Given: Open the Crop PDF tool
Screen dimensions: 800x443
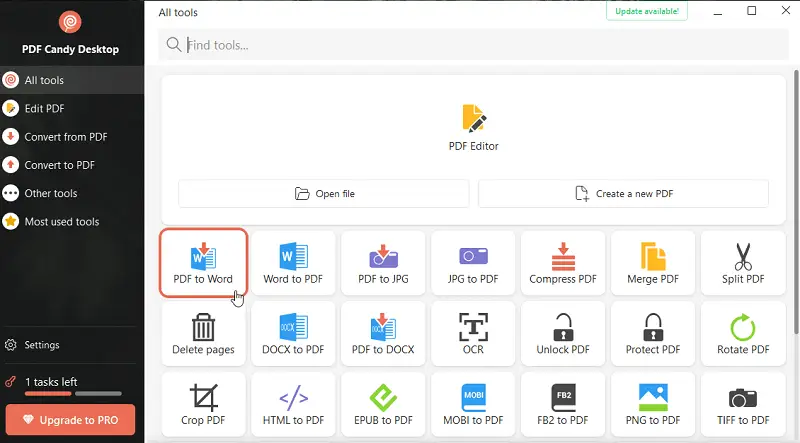Looking at the screenshot, I should [x=203, y=404].
